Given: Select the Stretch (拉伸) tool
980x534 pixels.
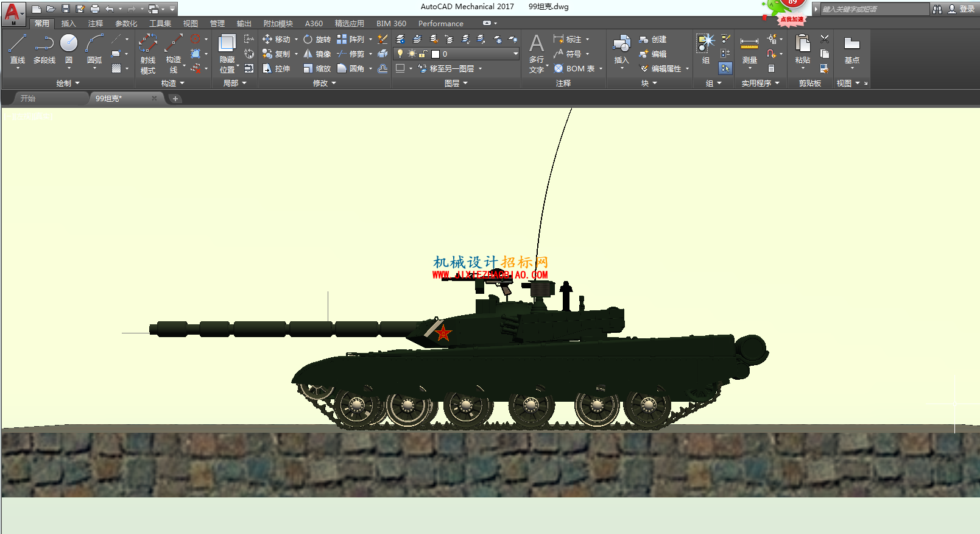Looking at the screenshot, I should click(276, 68).
